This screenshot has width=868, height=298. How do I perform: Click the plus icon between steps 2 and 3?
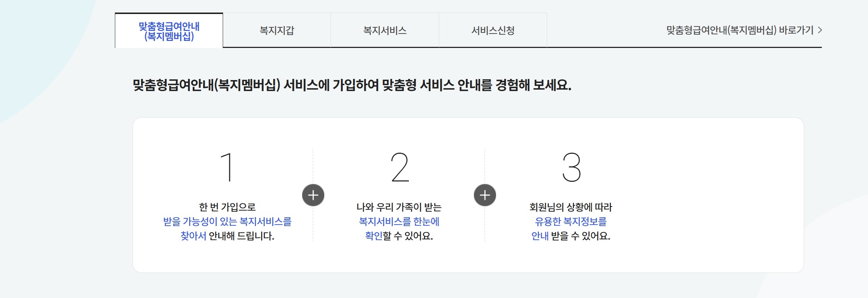(x=485, y=195)
